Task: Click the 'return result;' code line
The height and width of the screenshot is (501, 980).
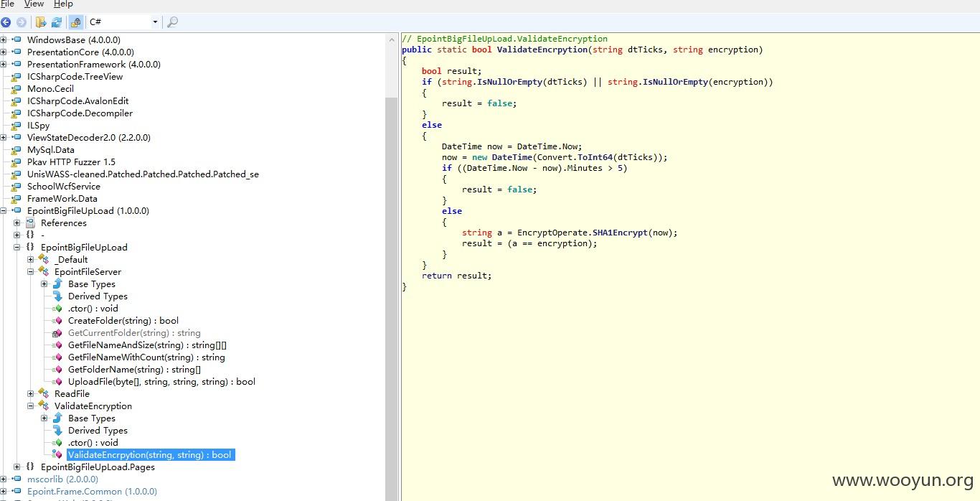Action: [x=457, y=276]
